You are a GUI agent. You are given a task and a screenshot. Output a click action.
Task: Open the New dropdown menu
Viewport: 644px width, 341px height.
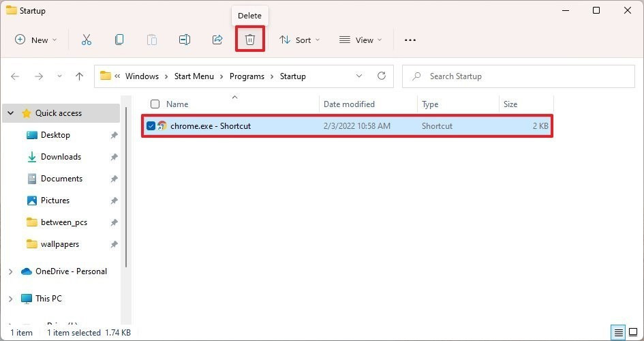35,40
